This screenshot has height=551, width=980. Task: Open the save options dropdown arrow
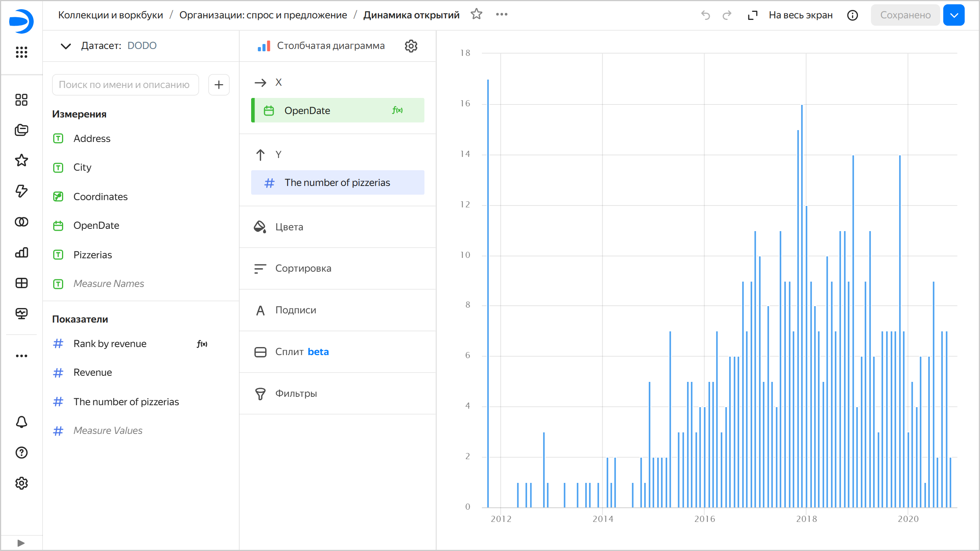coord(954,15)
